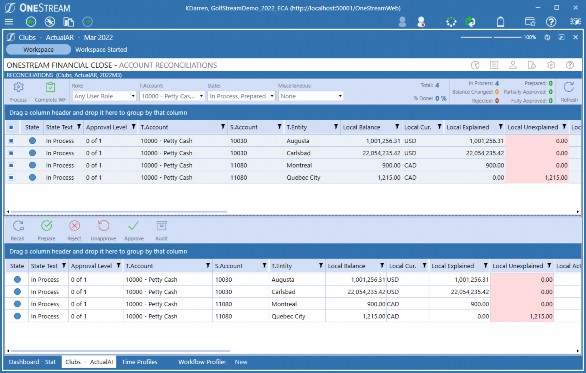Click the Local Cur. header in lower grid
The width and height of the screenshot is (586, 373).
click(402, 266)
